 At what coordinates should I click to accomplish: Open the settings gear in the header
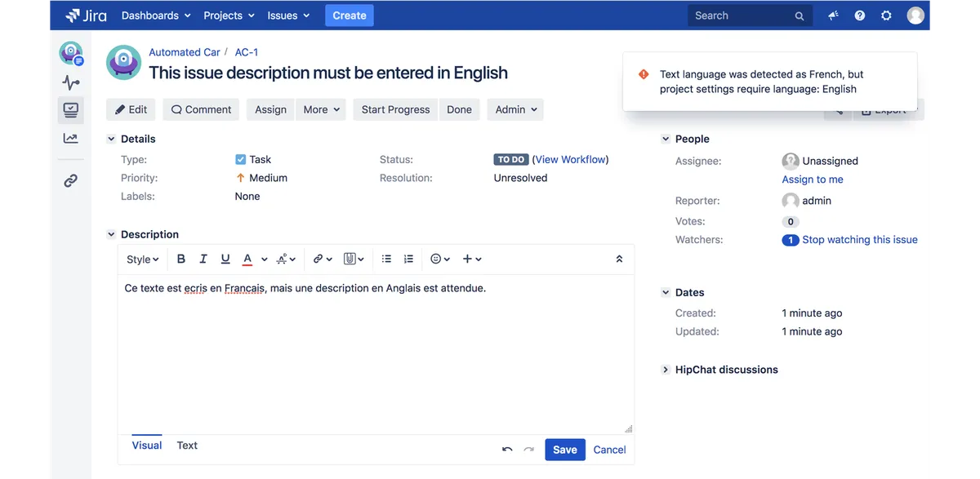(x=886, y=16)
